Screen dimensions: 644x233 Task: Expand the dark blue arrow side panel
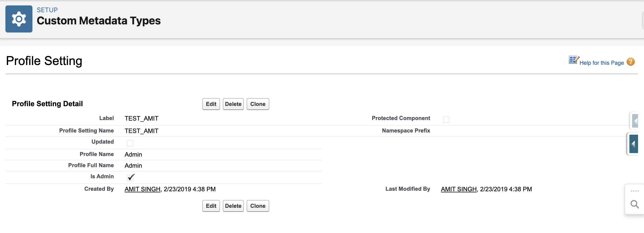(633, 144)
